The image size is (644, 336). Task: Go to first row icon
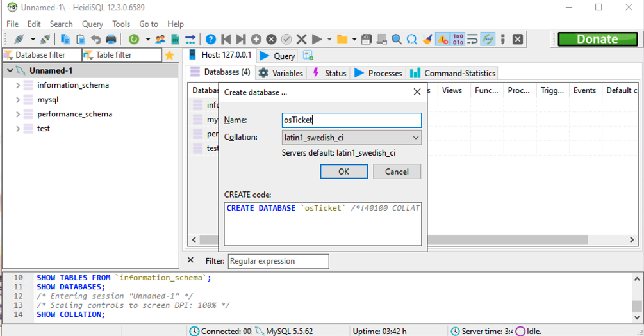(x=226, y=40)
